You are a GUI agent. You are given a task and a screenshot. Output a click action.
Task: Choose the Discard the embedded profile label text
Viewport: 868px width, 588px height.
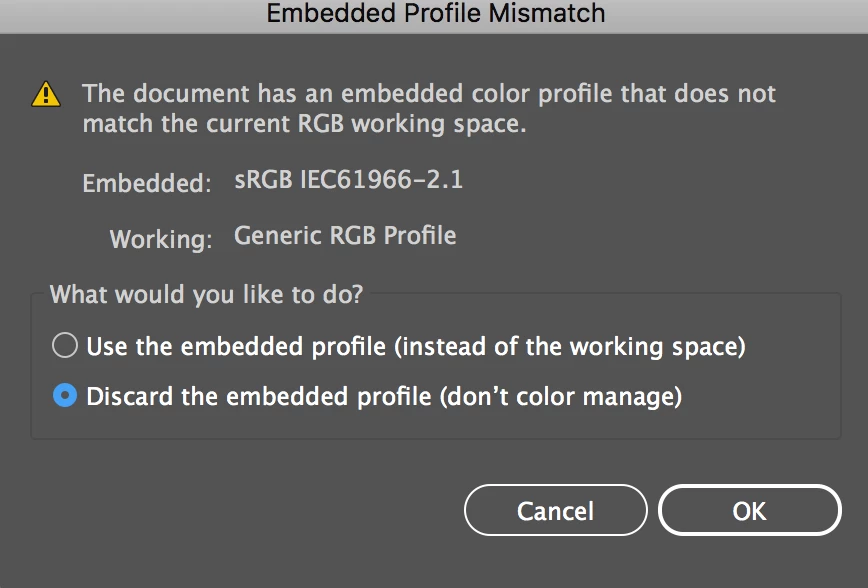pos(259,397)
